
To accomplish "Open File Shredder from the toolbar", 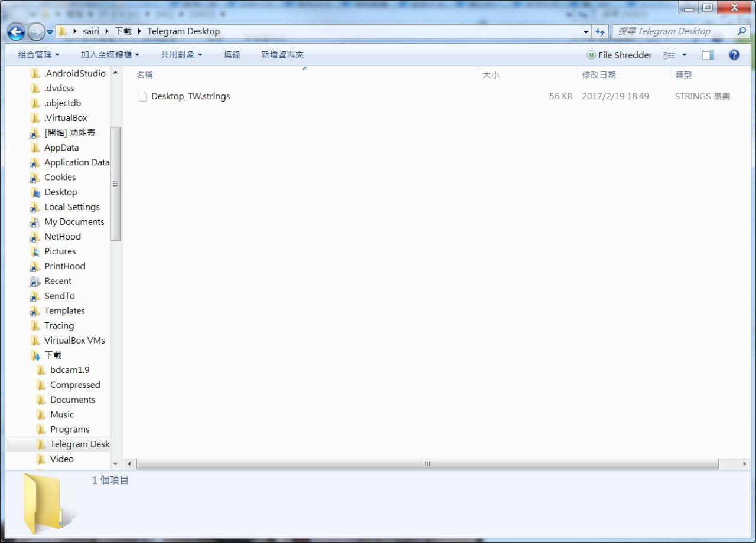I will [620, 55].
